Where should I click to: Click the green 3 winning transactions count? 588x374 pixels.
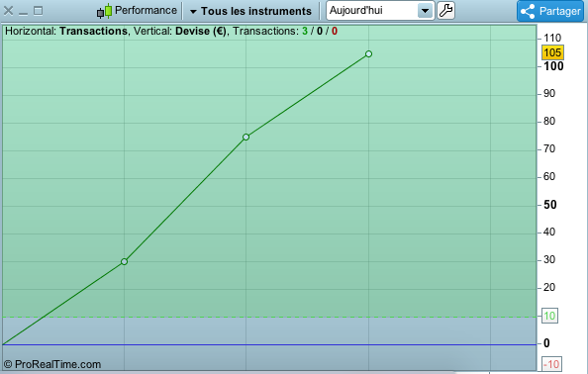click(305, 31)
